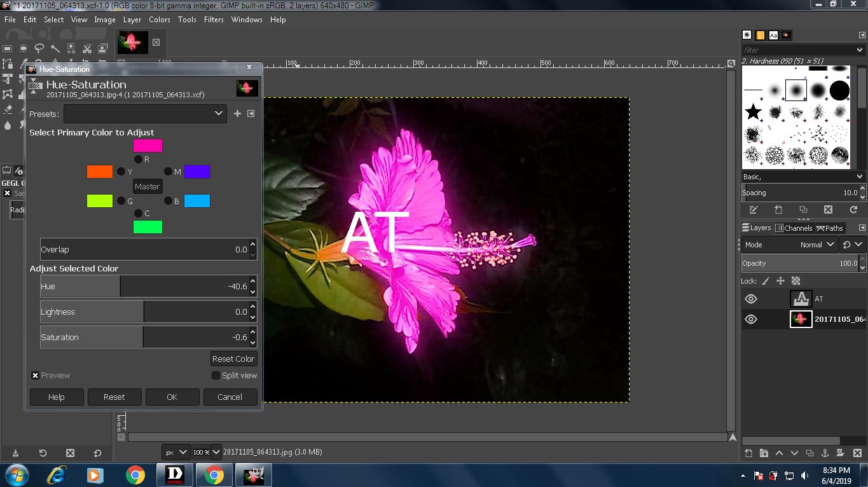The image size is (868, 487).
Task: Hide the AT text layer
Action: (x=751, y=299)
